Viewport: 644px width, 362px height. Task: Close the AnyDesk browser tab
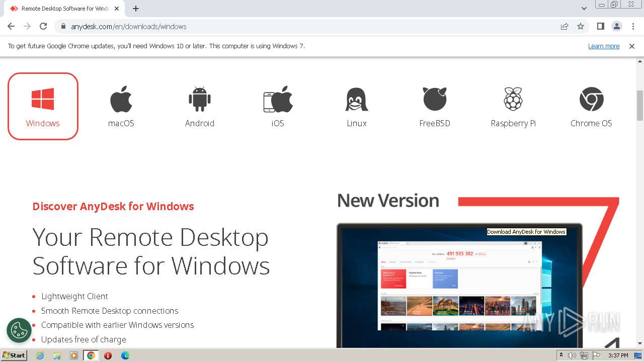tap(117, 9)
